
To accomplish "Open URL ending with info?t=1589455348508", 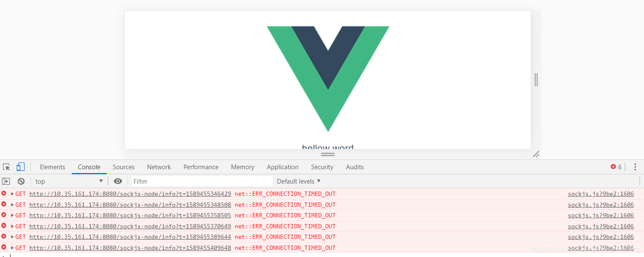I will tap(130, 205).
